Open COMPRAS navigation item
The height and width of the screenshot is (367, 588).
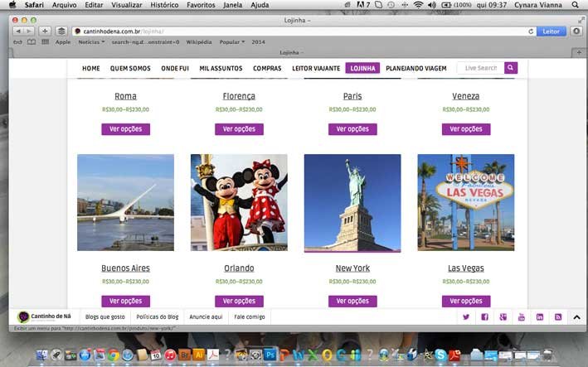(x=267, y=68)
